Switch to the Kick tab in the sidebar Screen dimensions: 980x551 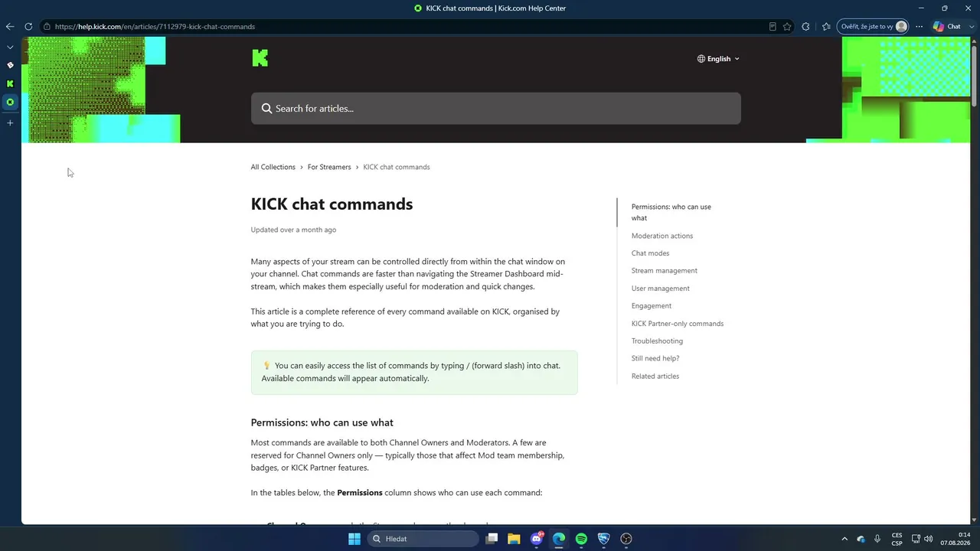pos(10,83)
